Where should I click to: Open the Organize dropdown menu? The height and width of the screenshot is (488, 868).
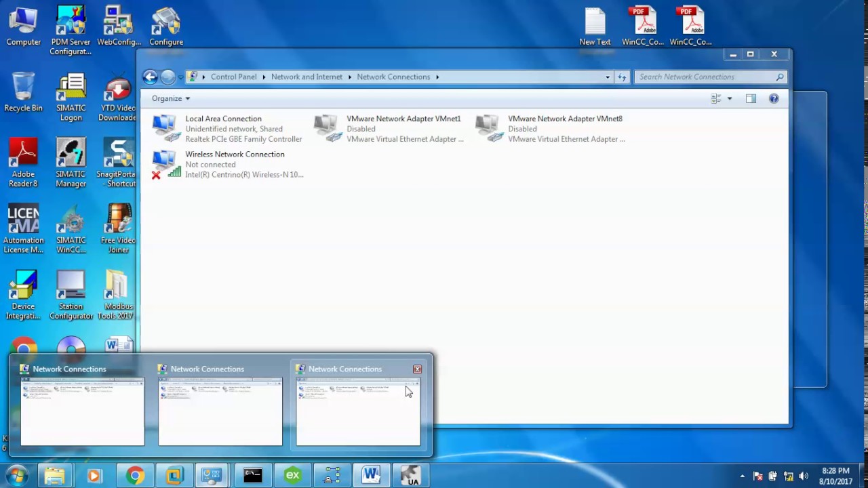pyautogui.click(x=171, y=99)
